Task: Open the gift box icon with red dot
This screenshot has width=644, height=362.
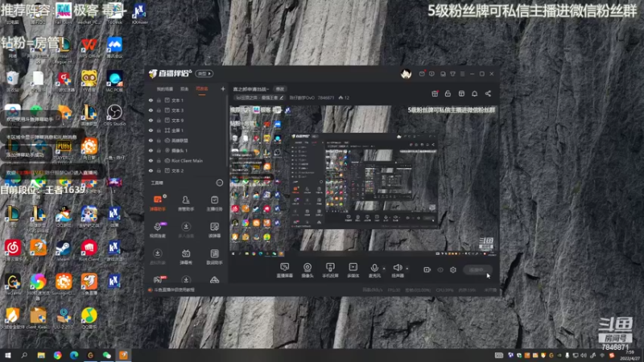Action: (435, 93)
